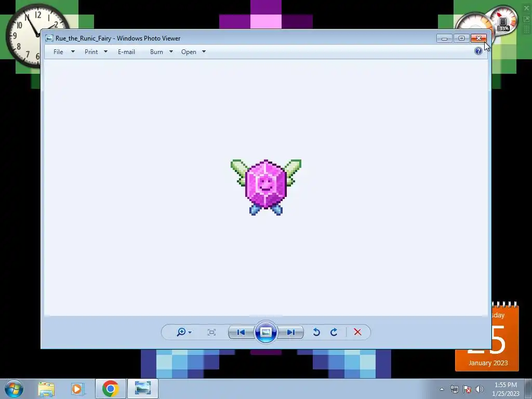The width and height of the screenshot is (532, 399).
Task: Maximize the Photo Viewer window
Action: click(461, 38)
